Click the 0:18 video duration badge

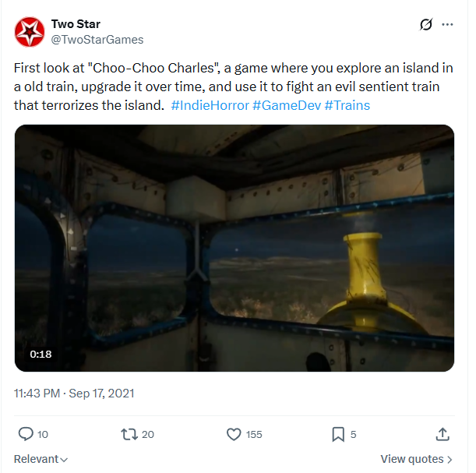click(x=41, y=355)
